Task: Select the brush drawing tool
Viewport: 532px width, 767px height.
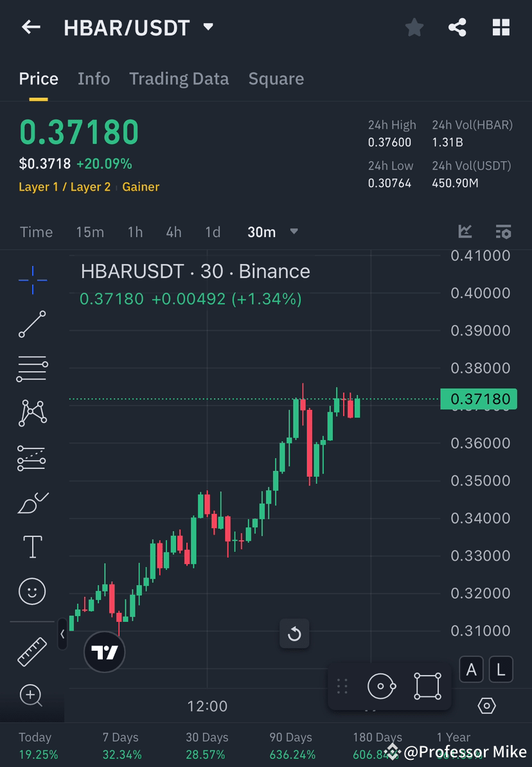Action: tap(32, 502)
